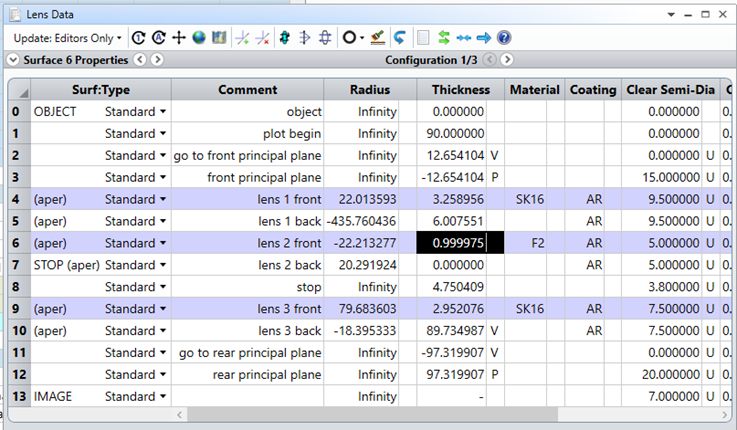Click the black circle aperture icon
The image size is (737, 430).
(x=349, y=38)
